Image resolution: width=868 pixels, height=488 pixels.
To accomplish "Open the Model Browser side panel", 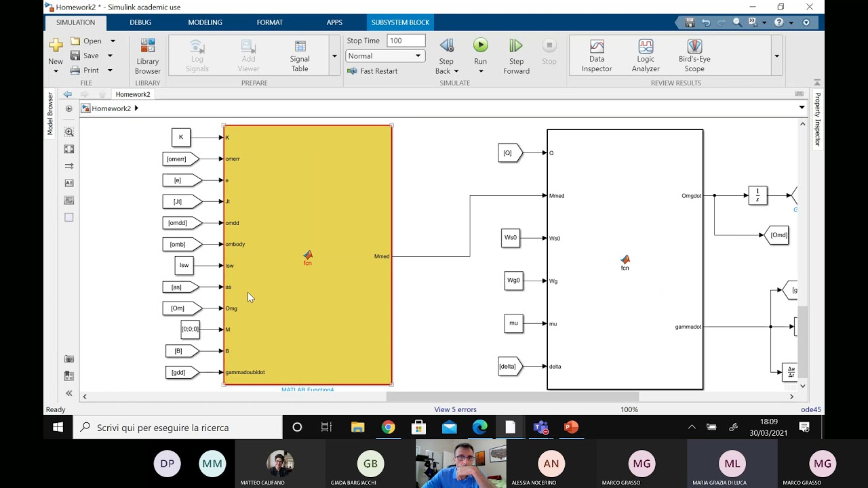I will pyautogui.click(x=50, y=114).
